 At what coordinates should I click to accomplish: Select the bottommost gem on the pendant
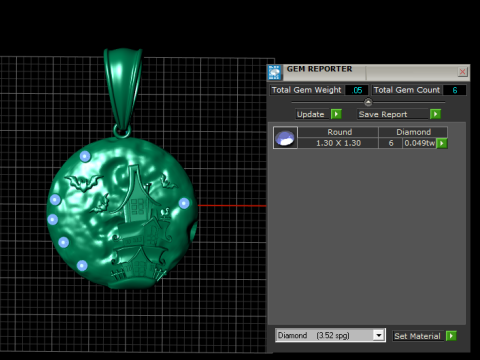click(x=82, y=266)
